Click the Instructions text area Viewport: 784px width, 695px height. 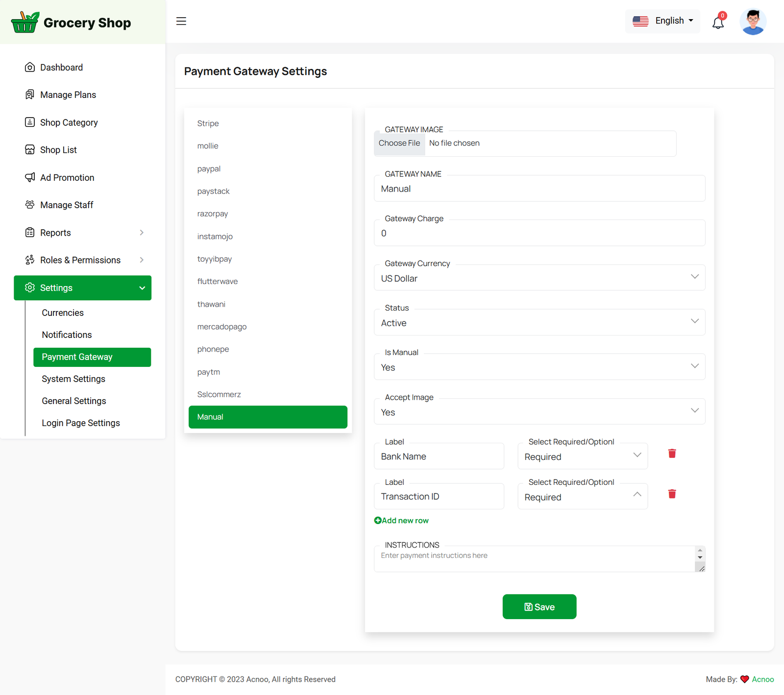[534, 560]
